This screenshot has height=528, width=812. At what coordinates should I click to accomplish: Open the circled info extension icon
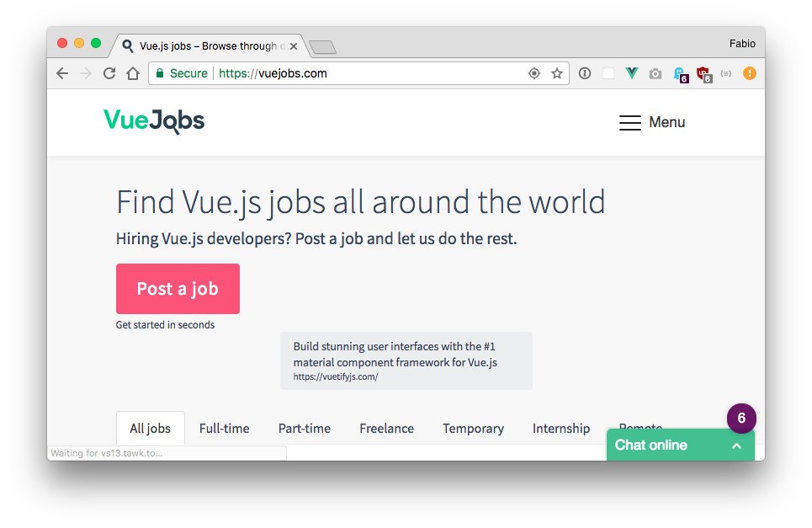click(585, 73)
